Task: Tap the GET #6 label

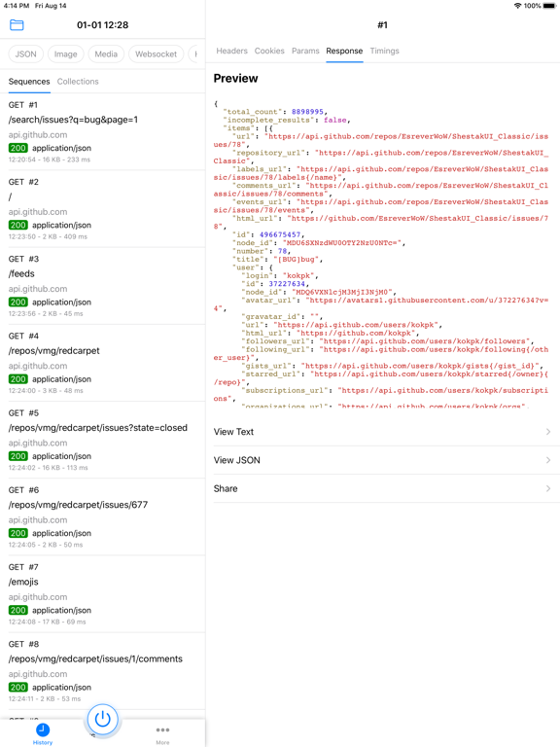Action: [23, 490]
